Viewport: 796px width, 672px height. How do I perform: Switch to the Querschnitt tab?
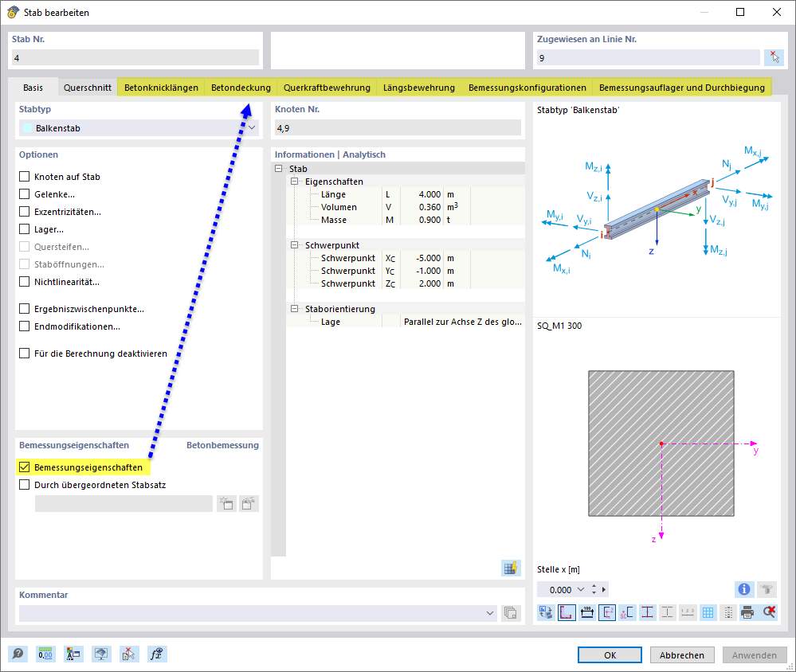point(88,88)
